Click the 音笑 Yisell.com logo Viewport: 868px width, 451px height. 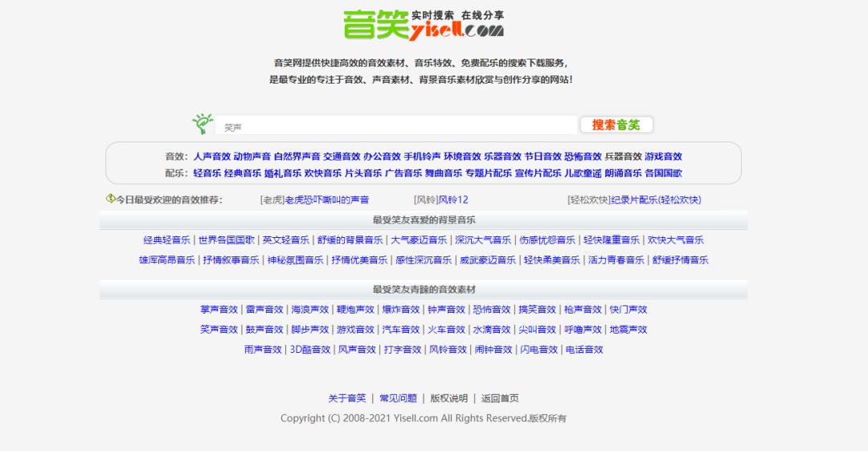(x=424, y=25)
